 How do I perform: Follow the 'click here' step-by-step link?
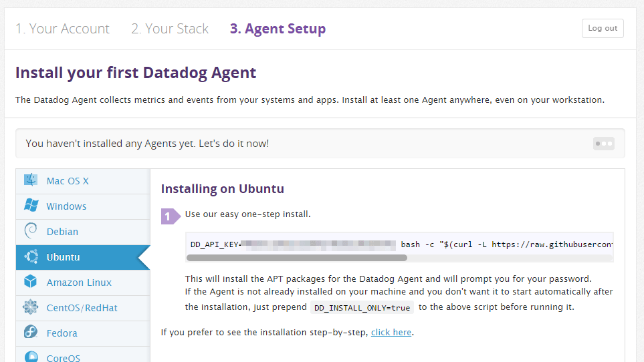pyautogui.click(x=391, y=332)
